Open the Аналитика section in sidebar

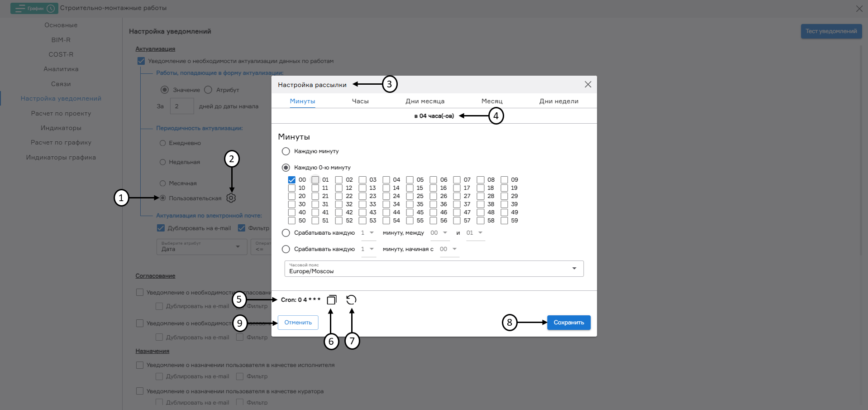(x=61, y=69)
